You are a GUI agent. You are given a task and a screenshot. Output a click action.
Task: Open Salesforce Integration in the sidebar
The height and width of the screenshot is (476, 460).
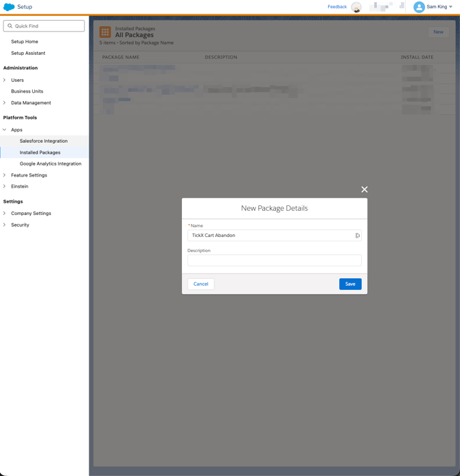coord(43,141)
